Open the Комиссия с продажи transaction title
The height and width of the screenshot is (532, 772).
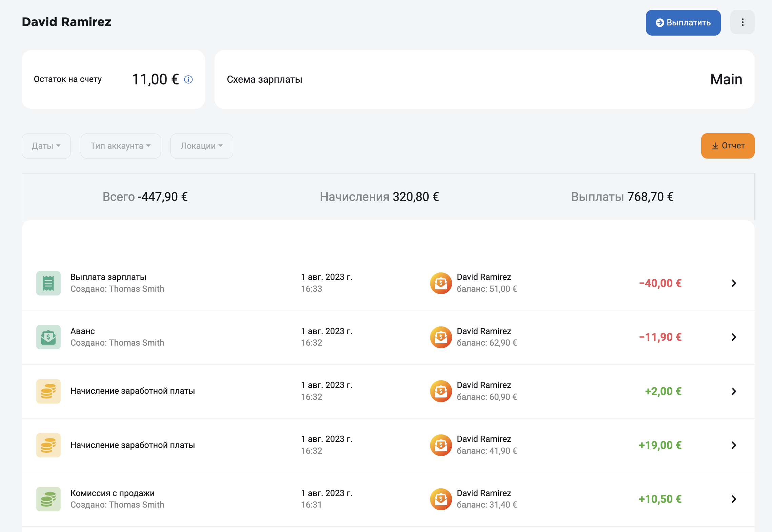tap(113, 493)
